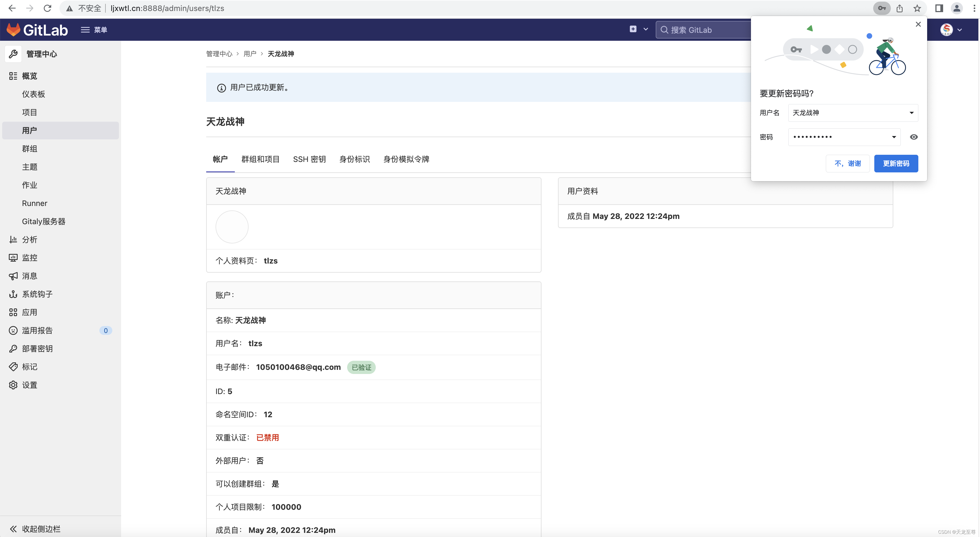
Task: Click the browser forward arrow
Action: pos(29,8)
